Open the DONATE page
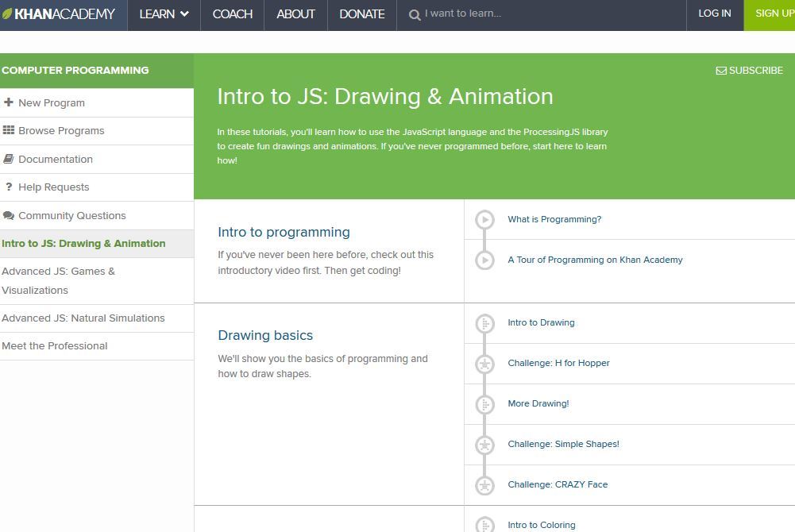 (x=362, y=14)
